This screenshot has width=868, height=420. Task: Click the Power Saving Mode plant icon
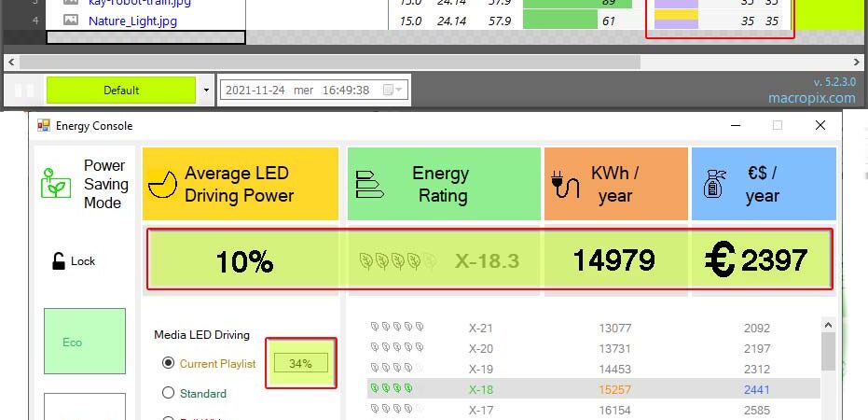pyautogui.click(x=56, y=182)
